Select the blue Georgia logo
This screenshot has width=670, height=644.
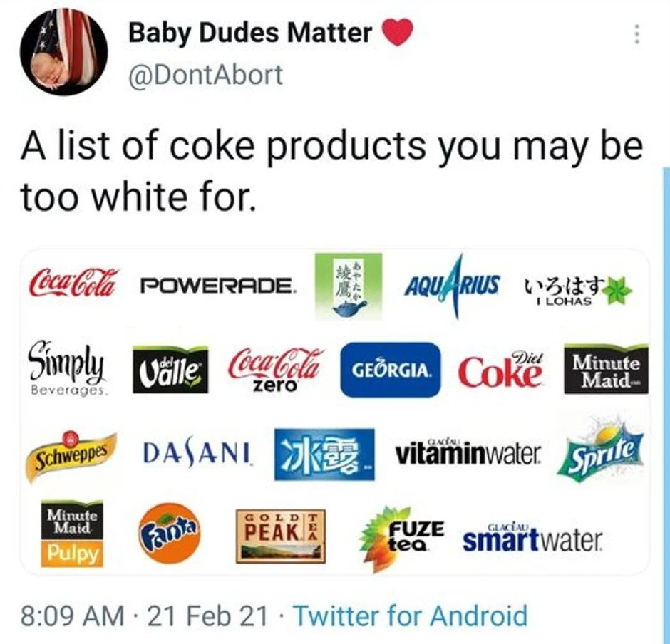[390, 370]
